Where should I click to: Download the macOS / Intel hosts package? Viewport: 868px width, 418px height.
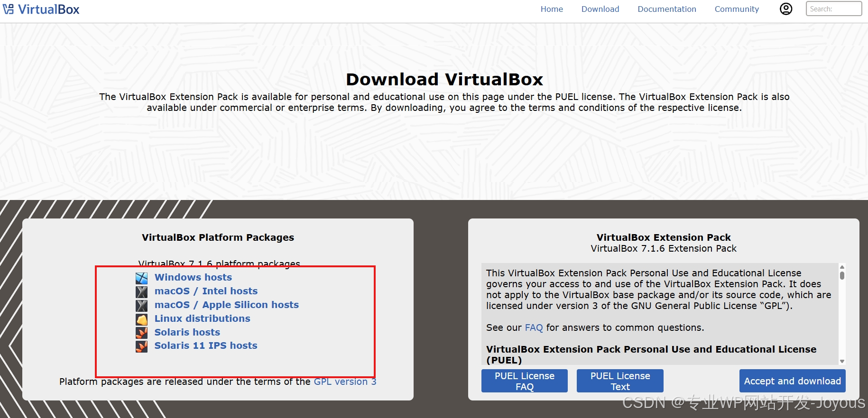[206, 291]
